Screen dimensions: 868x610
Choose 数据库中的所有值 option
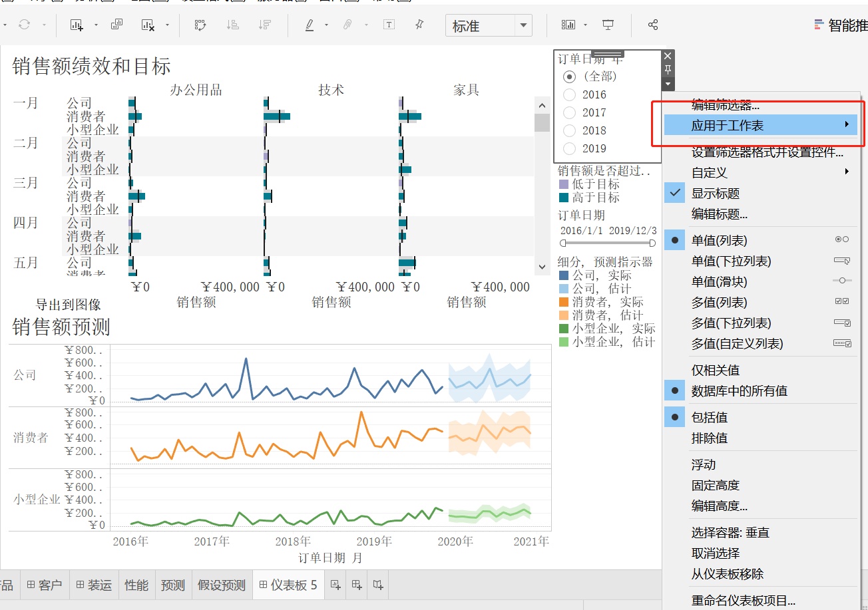(761, 390)
